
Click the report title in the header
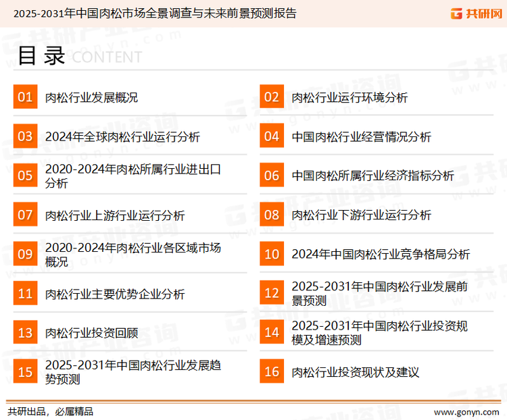(155, 14)
